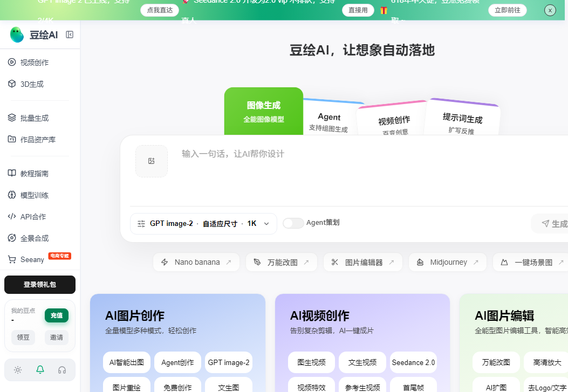Click the 图片重绘 chip
Screen dimensions: 568x392
(x=127, y=385)
